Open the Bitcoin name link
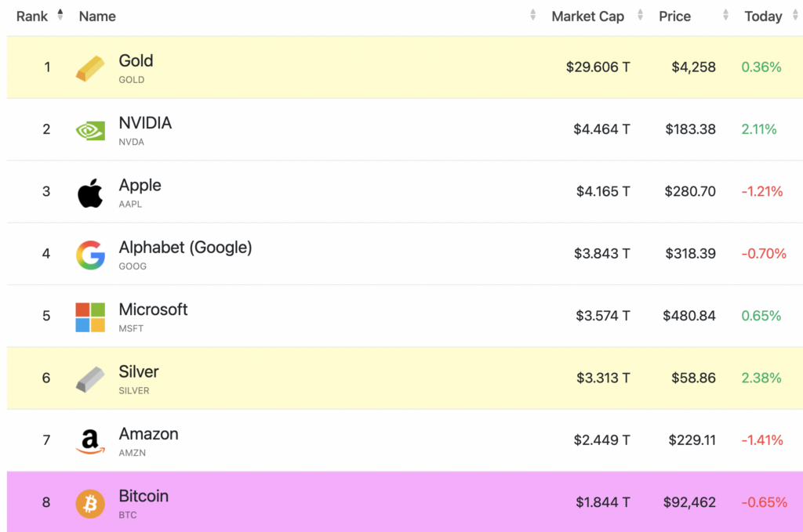The height and width of the screenshot is (532, 803). coord(143,496)
